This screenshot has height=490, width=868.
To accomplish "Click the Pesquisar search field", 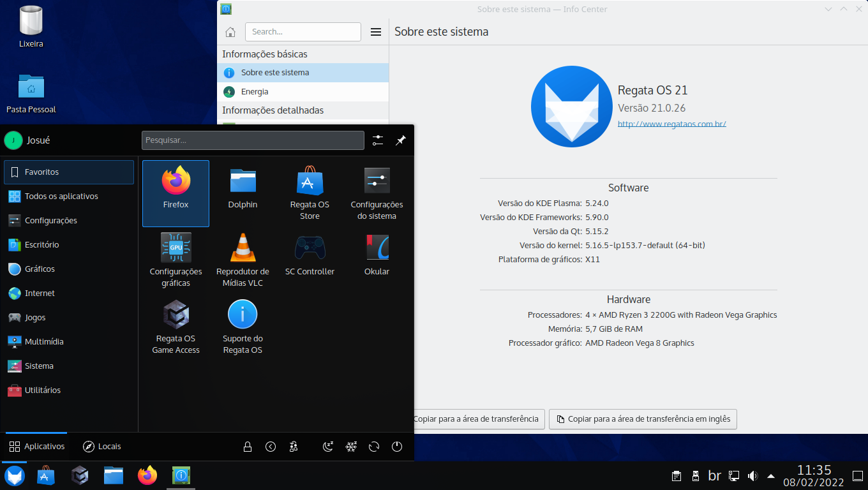I will 253,140.
